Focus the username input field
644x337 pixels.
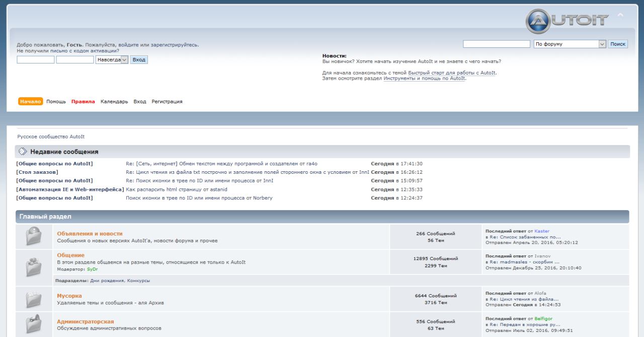click(x=36, y=59)
